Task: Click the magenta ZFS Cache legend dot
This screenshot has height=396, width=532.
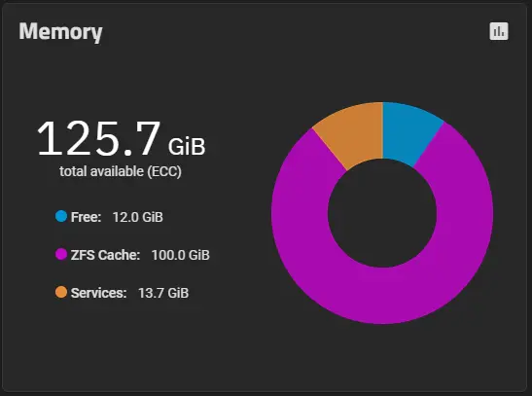Action: click(61, 254)
